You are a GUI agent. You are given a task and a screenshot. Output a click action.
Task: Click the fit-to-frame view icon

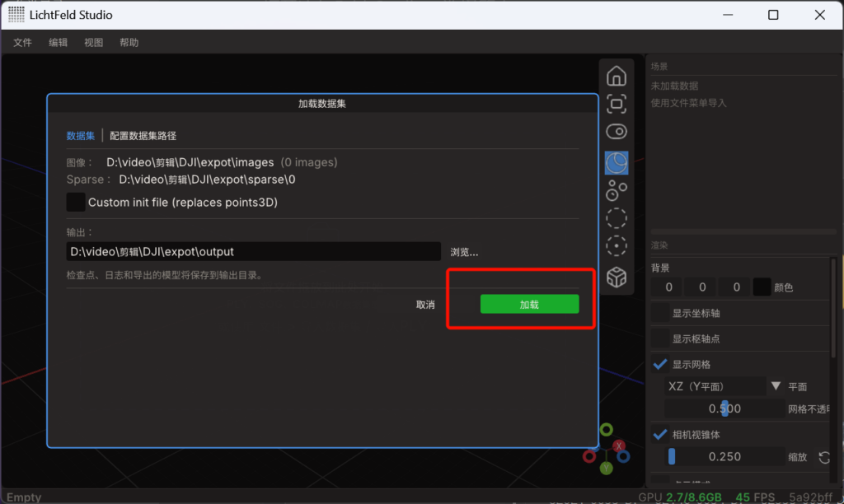(x=616, y=104)
